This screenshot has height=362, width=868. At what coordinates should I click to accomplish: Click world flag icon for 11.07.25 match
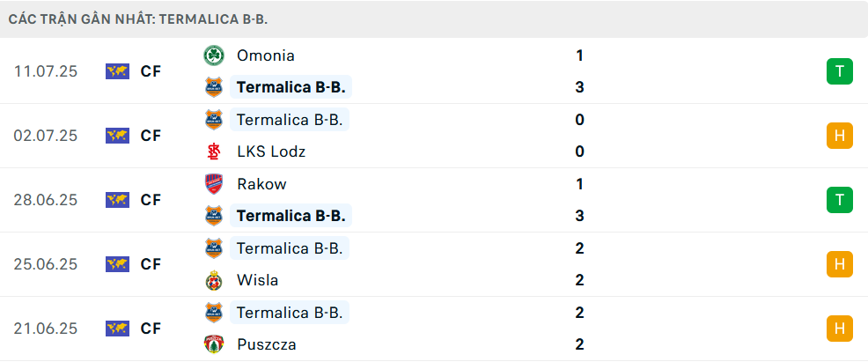click(x=117, y=71)
